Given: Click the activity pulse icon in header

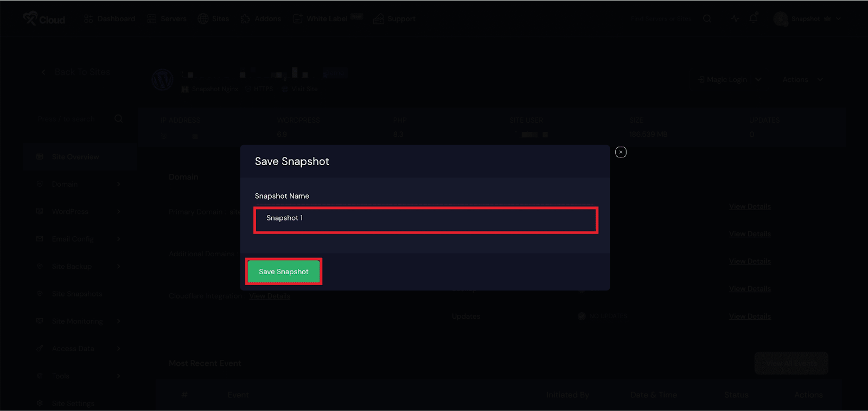Looking at the screenshot, I should (x=735, y=18).
